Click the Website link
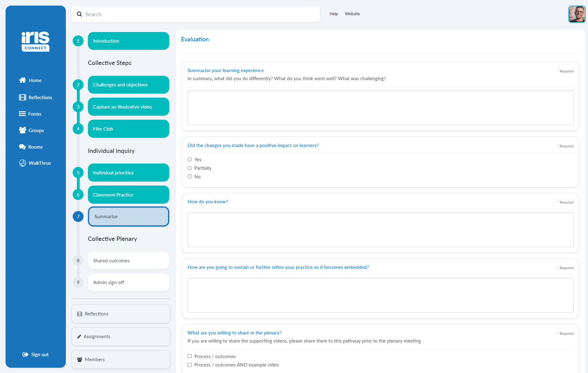The width and height of the screenshot is (588, 373). (x=352, y=14)
